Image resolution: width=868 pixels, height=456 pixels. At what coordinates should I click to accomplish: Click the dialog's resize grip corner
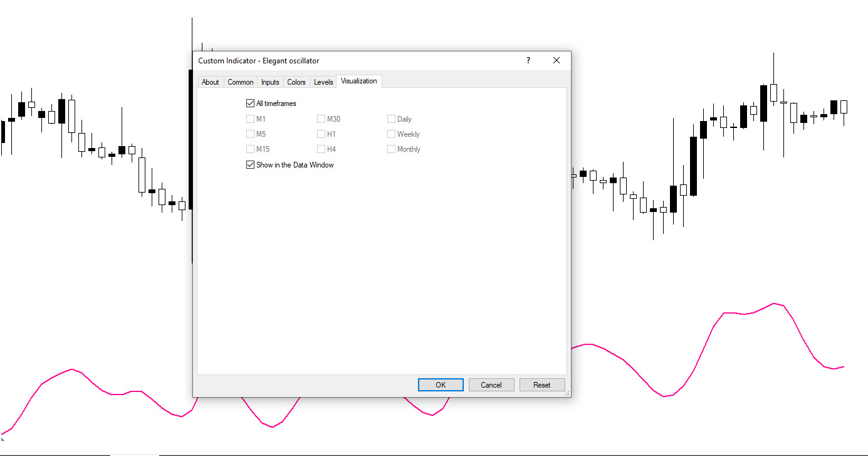pos(567,393)
